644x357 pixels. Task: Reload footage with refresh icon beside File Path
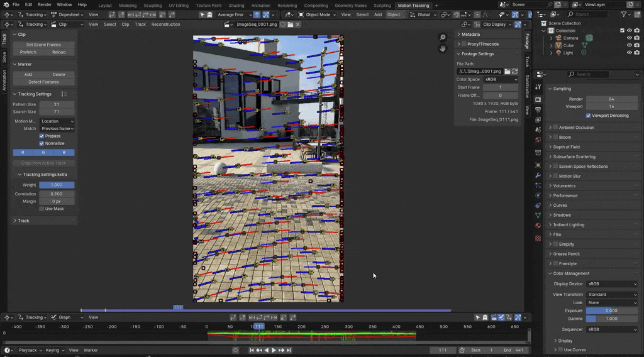click(x=515, y=72)
